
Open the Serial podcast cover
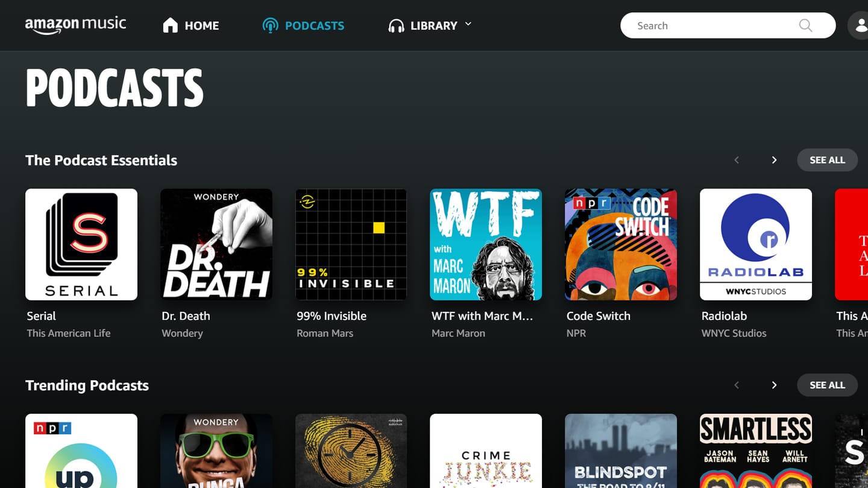(81, 244)
